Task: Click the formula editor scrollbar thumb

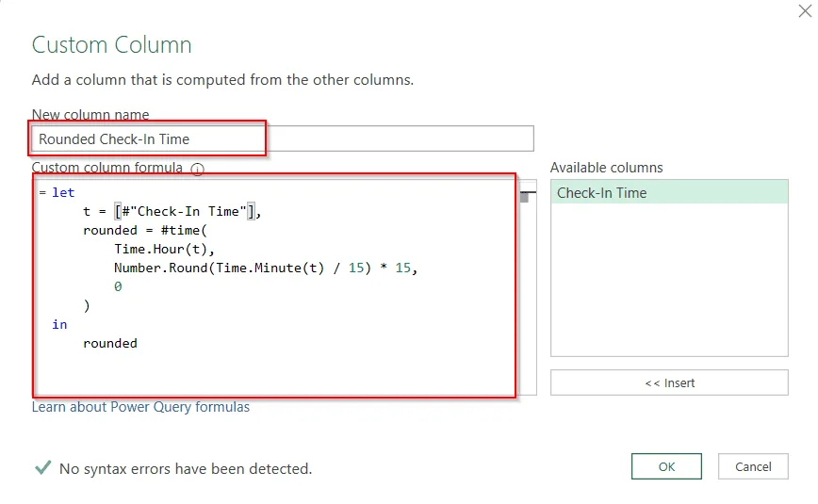Action: 524,198
